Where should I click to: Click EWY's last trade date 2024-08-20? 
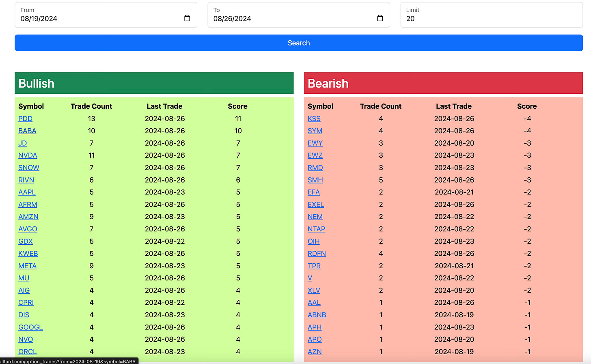click(x=454, y=143)
